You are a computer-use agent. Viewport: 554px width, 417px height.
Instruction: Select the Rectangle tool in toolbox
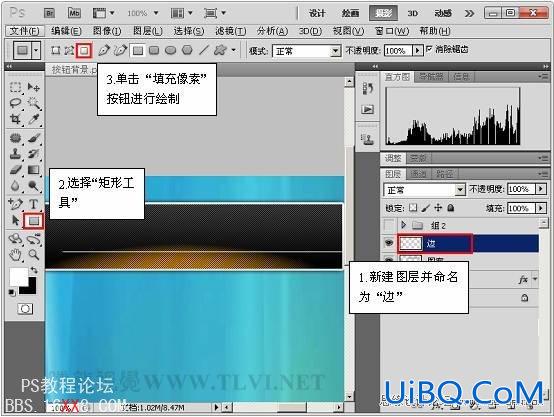click(34, 221)
